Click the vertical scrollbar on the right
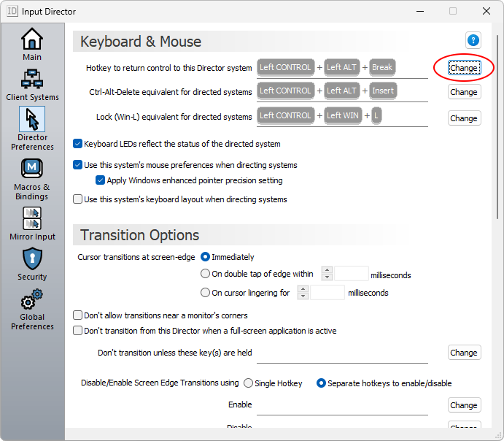This screenshot has width=504, height=441. pos(497,219)
